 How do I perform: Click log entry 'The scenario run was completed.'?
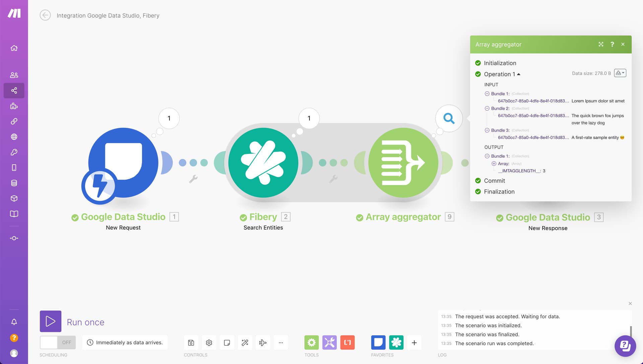(x=494, y=343)
